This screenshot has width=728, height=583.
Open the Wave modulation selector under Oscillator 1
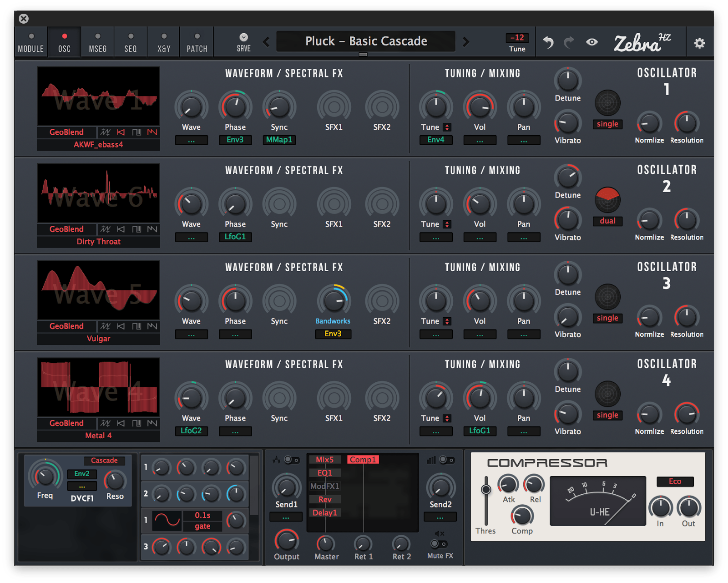191,140
